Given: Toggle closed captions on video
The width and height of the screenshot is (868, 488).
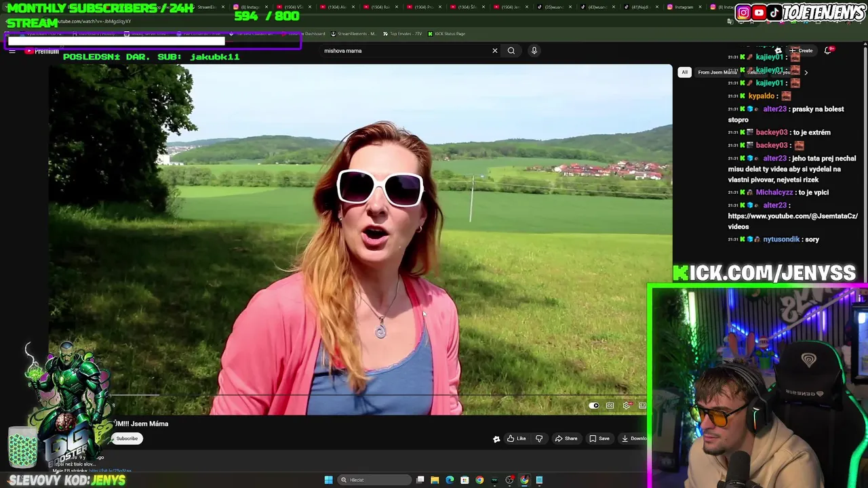Looking at the screenshot, I should click(610, 406).
